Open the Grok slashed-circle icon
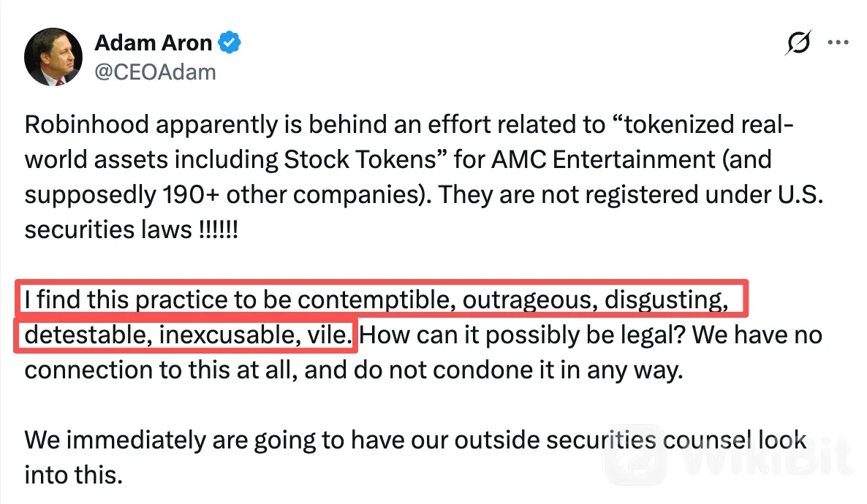The width and height of the screenshot is (867, 504). [798, 42]
